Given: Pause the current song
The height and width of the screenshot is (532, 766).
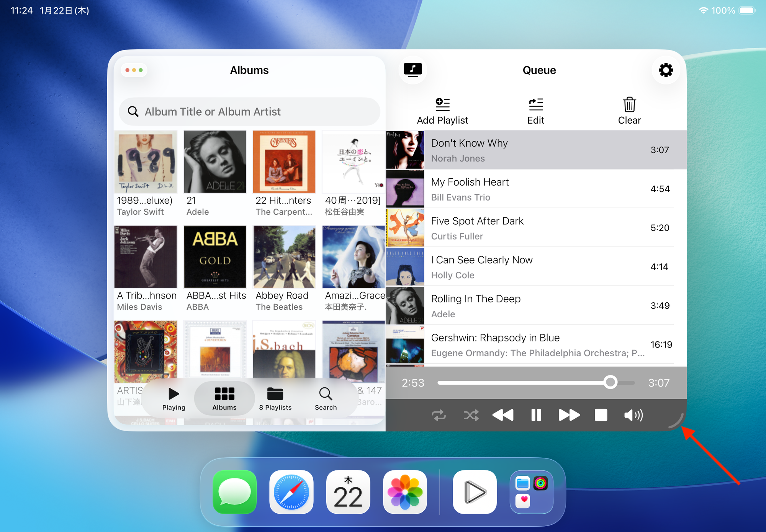Looking at the screenshot, I should [536, 415].
